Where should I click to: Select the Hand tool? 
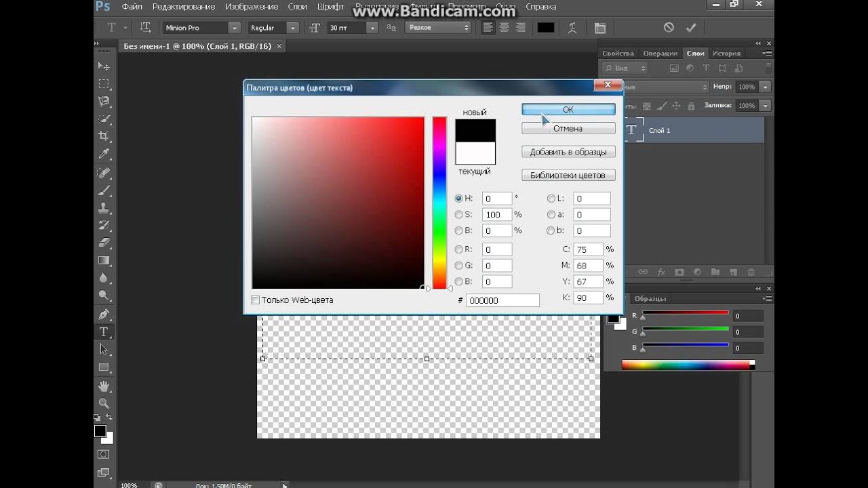104,386
